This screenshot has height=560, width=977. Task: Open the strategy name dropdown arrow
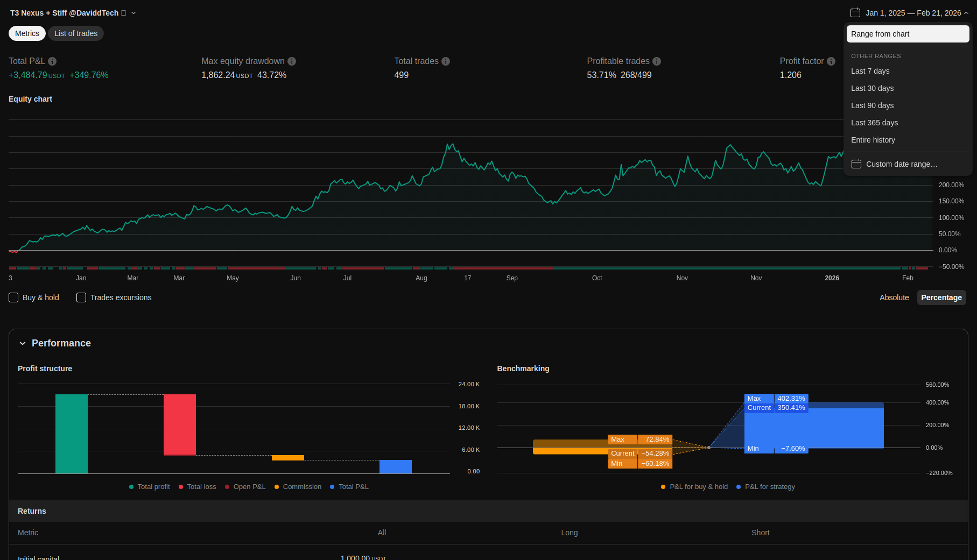[133, 13]
